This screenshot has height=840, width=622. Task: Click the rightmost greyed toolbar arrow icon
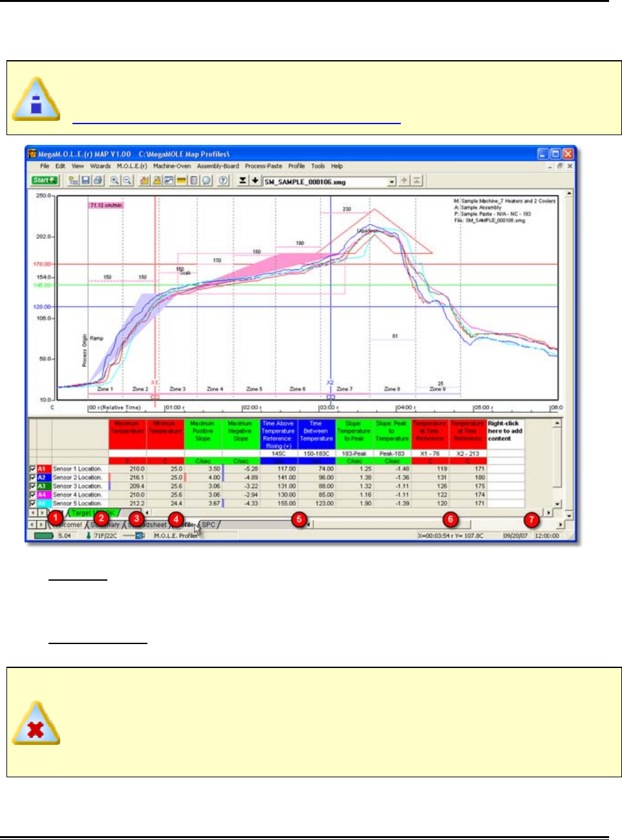417,181
